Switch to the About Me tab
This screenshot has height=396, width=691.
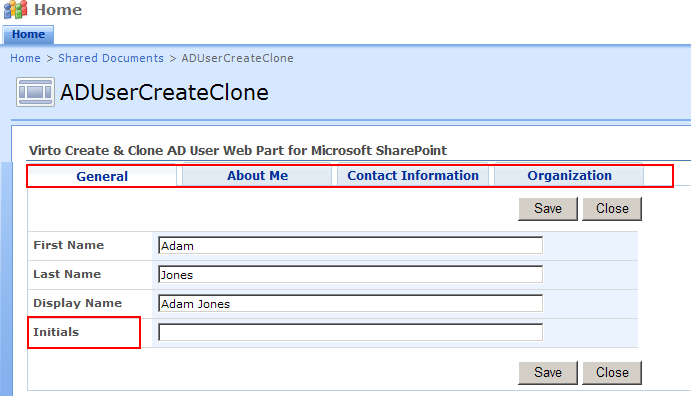click(257, 175)
